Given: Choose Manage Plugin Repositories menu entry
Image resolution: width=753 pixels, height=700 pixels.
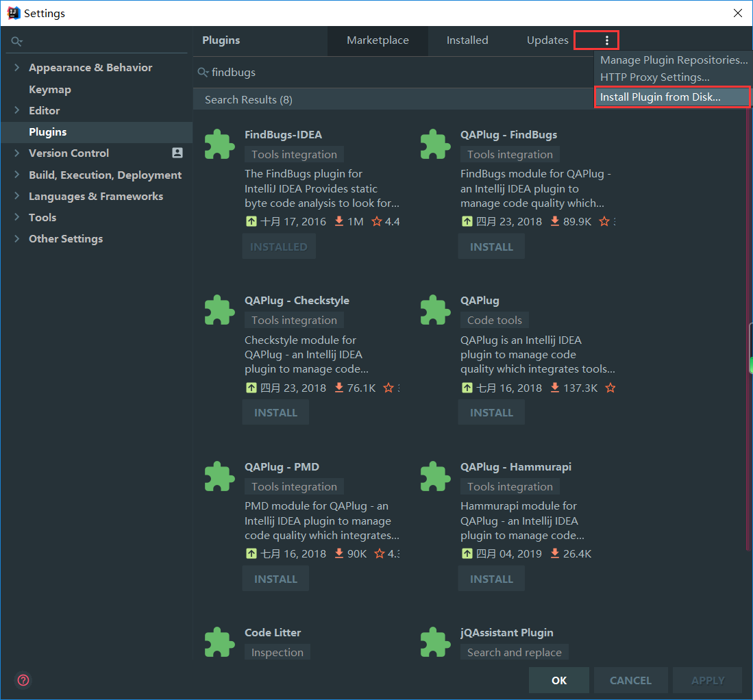Looking at the screenshot, I should tap(674, 60).
